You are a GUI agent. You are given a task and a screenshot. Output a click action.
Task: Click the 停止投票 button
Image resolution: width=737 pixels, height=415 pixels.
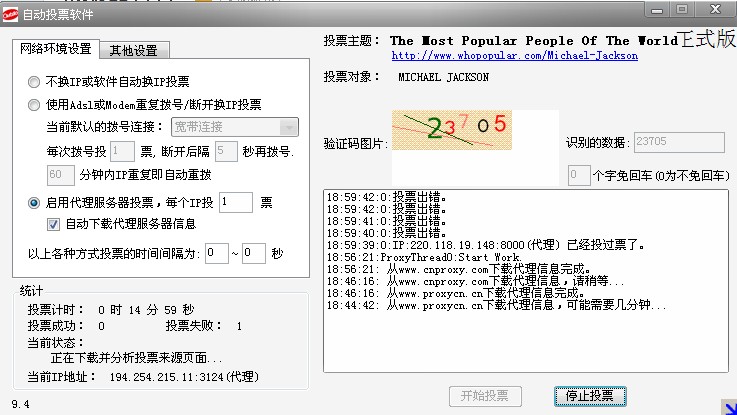[590, 396]
